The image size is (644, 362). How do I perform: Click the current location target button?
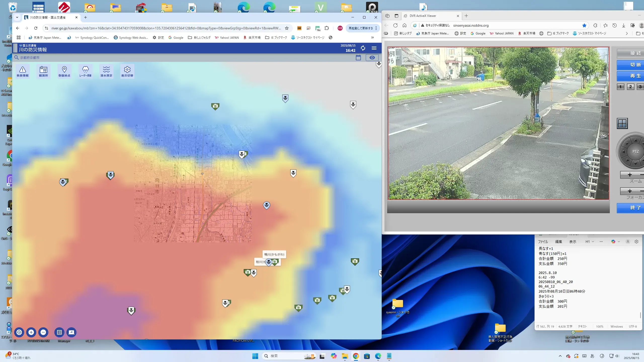pos(19,332)
